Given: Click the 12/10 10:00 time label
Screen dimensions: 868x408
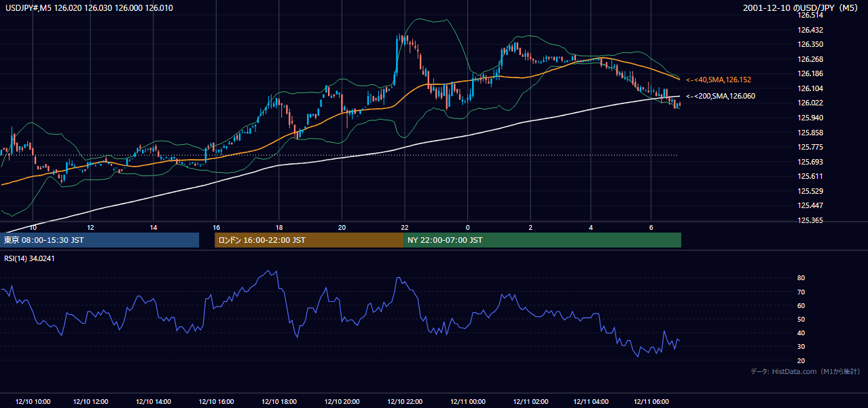Looking at the screenshot, I should pyautogui.click(x=33, y=402).
